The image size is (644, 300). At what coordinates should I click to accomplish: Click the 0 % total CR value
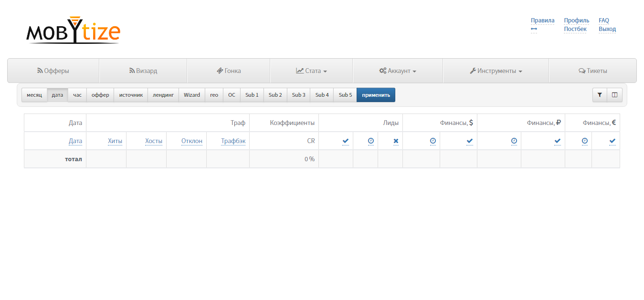[x=310, y=159]
